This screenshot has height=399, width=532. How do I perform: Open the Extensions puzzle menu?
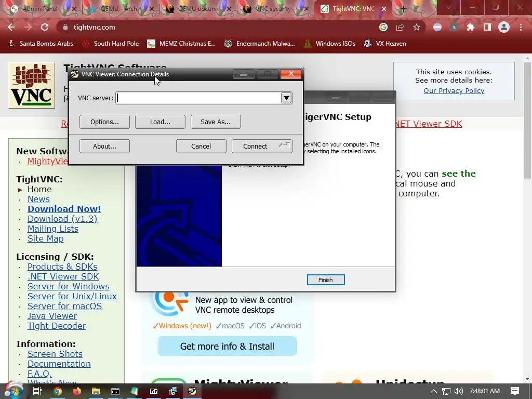point(471,27)
